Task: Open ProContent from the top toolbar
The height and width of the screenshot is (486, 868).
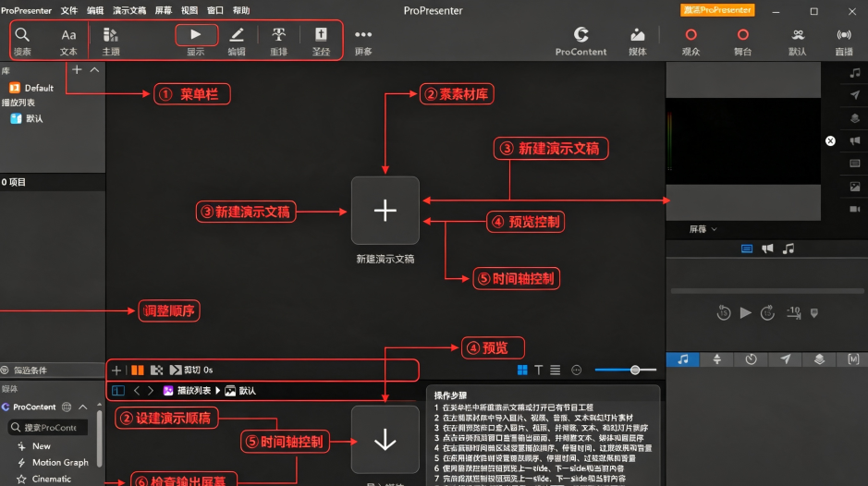Action: click(581, 41)
